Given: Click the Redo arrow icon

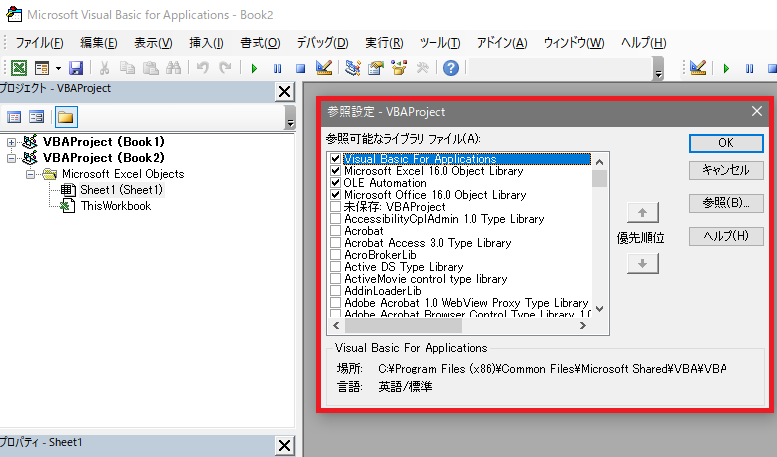Looking at the screenshot, I should pos(225,68).
